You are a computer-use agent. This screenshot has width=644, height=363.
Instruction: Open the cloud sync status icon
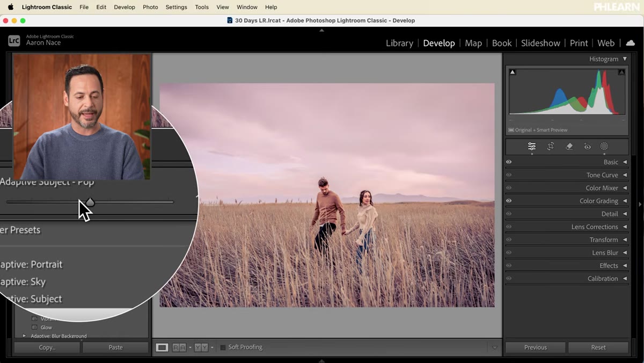[631, 43]
